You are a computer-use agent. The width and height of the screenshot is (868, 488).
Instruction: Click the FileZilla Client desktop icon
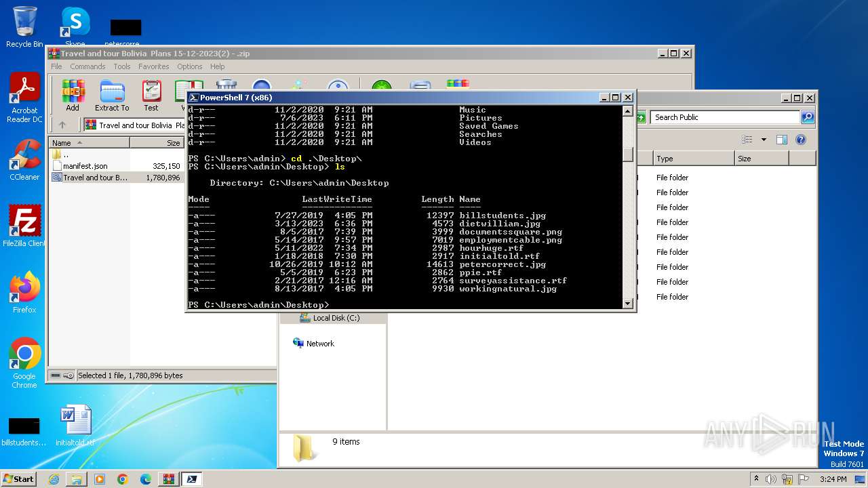click(24, 226)
